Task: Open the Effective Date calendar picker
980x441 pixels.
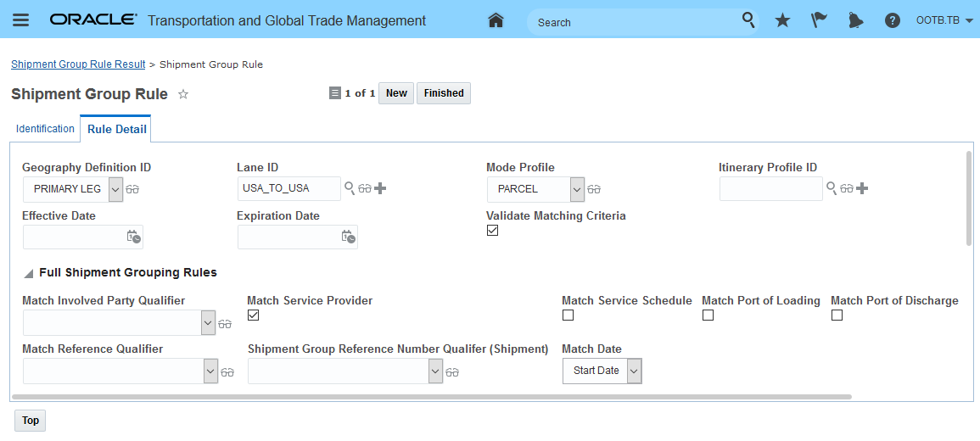Action: coord(133,237)
